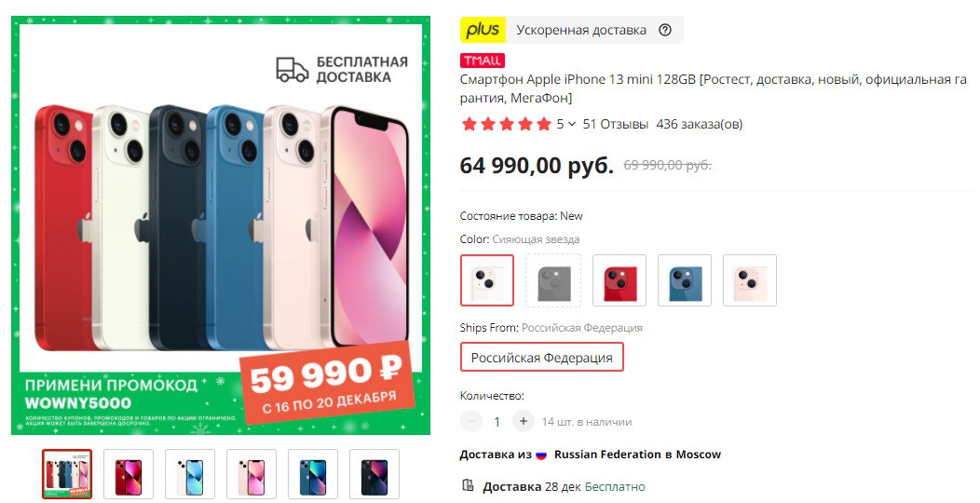
Task: Click the star rating icons
Action: point(506,124)
